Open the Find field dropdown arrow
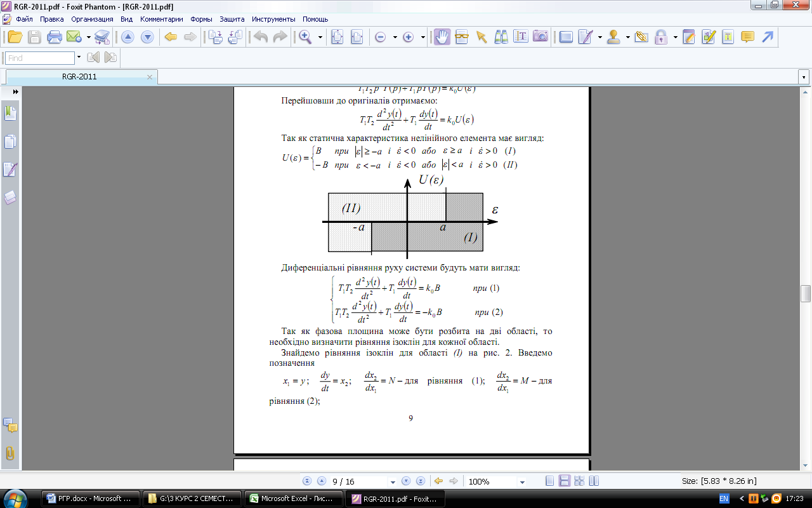This screenshot has width=812, height=508. click(x=79, y=57)
